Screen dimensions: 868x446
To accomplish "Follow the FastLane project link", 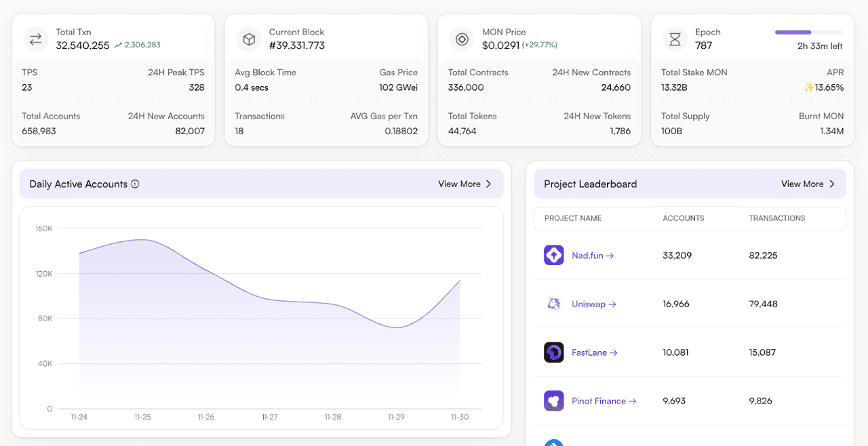I will coord(594,352).
